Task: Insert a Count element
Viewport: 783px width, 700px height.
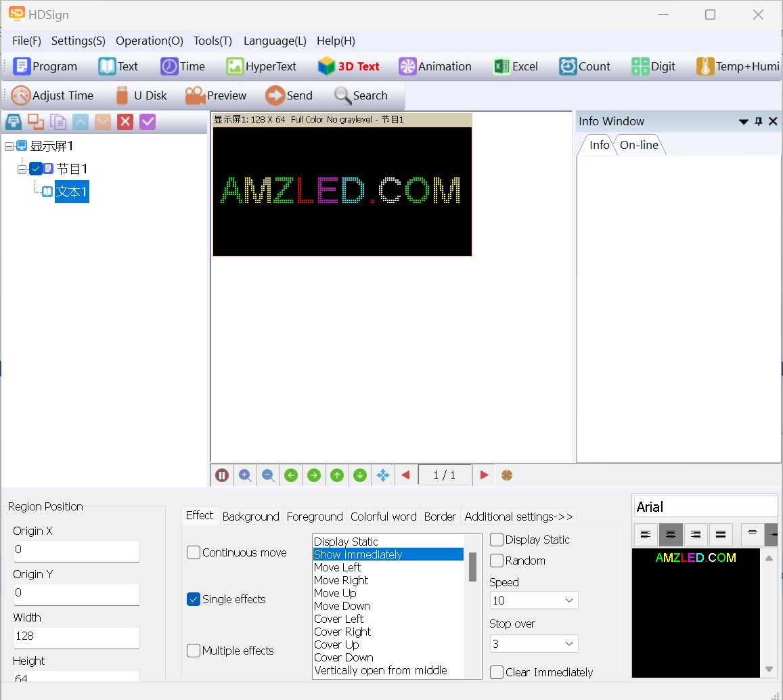Action: click(585, 66)
